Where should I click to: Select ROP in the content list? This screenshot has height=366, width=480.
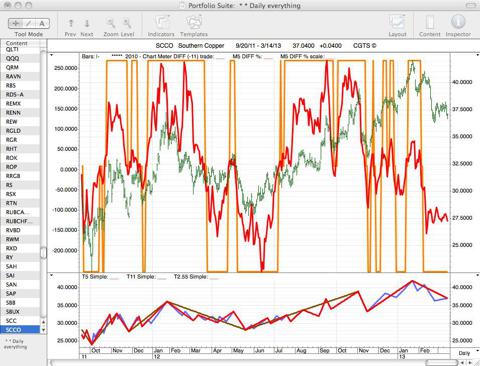20,167
